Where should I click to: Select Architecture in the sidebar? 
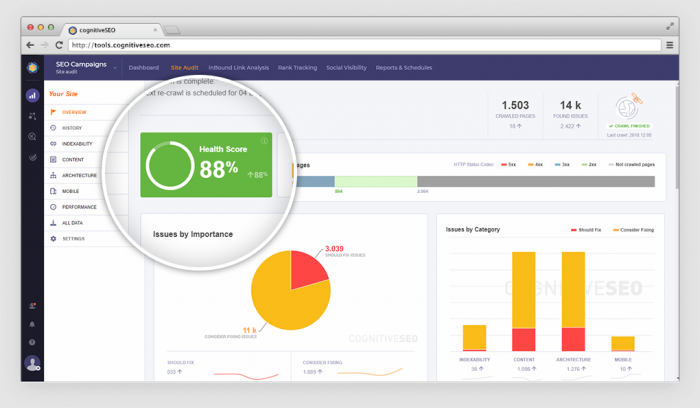click(x=79, y=175)
